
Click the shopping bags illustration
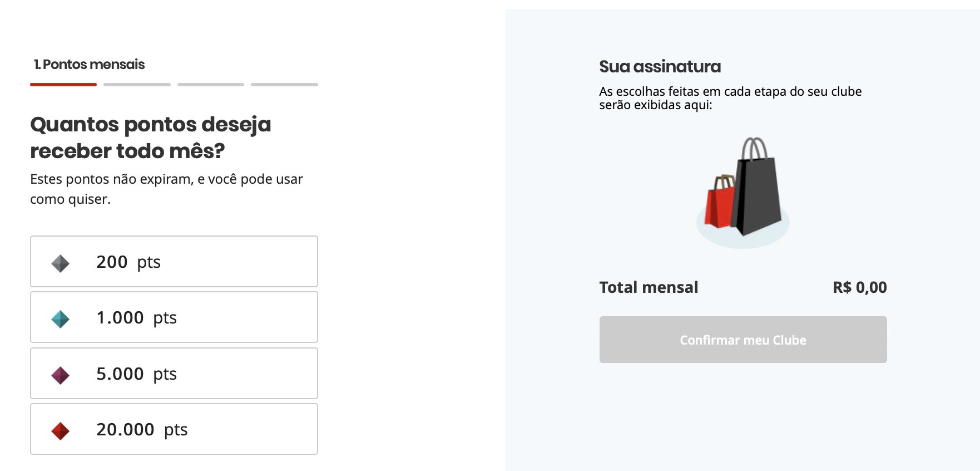(x=743, y=192)
